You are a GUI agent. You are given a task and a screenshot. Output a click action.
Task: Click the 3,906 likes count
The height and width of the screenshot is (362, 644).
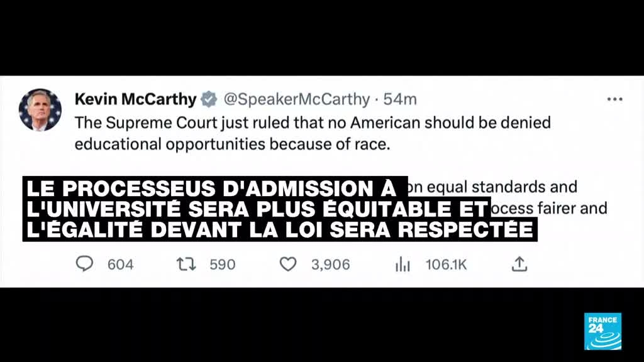(x=330, y=265)
